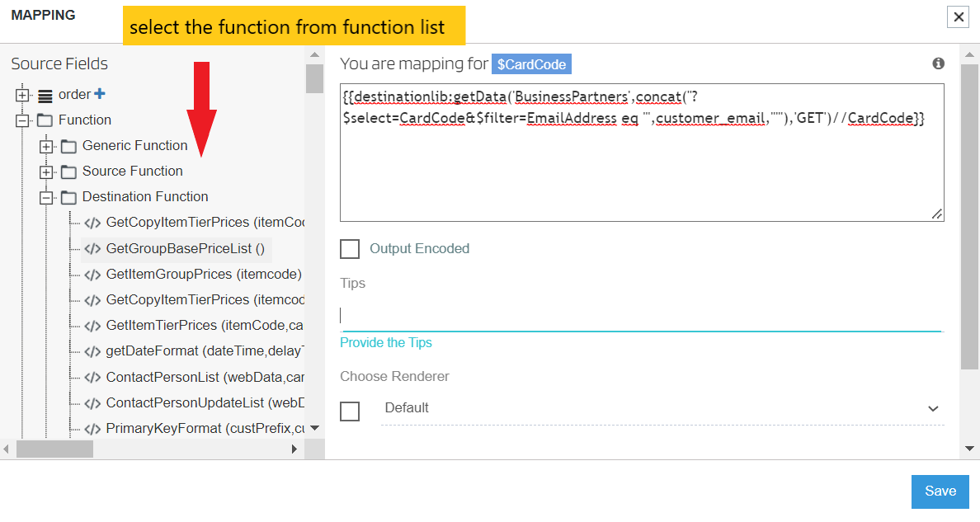Click the order list icon in tree

pos(45,96)
